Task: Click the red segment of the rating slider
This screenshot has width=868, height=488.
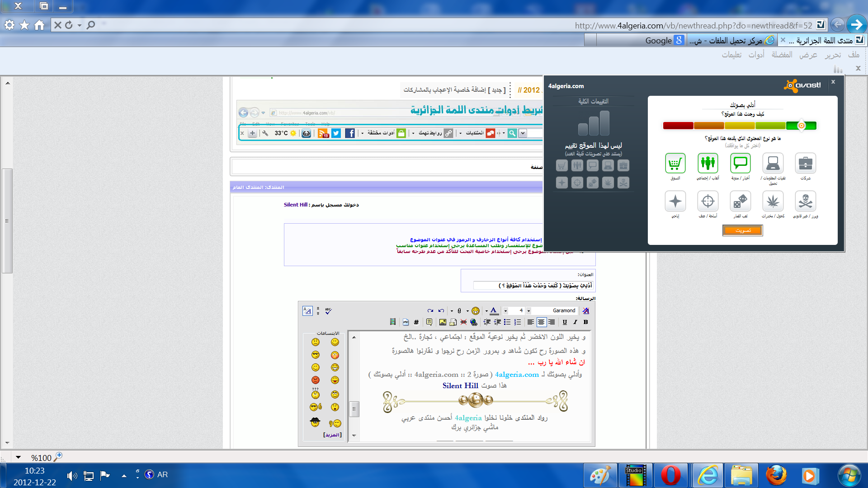Action: (x=678, y=126)
